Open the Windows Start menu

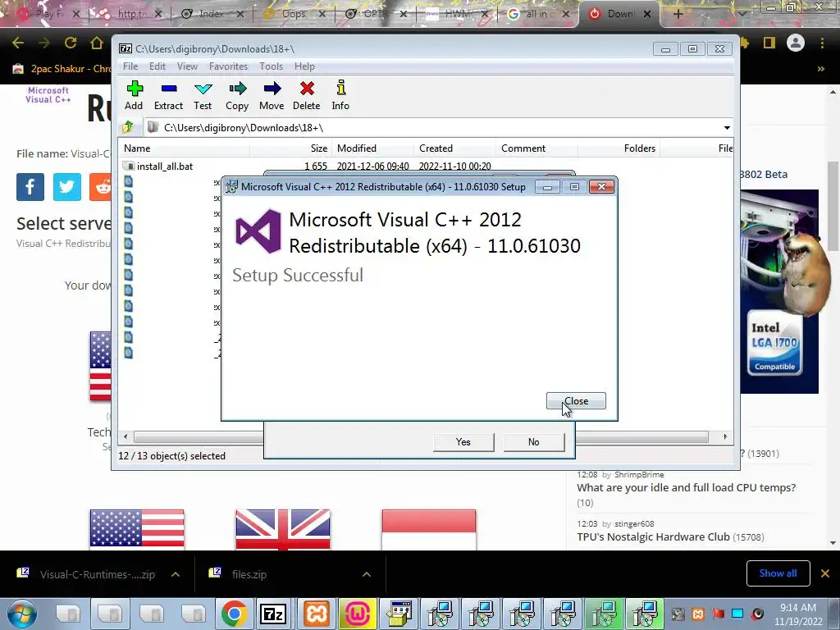21,614
